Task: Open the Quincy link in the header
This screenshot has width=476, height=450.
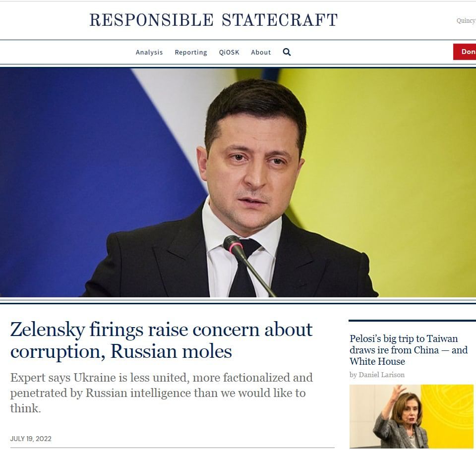Action: (x=466, y=21)
